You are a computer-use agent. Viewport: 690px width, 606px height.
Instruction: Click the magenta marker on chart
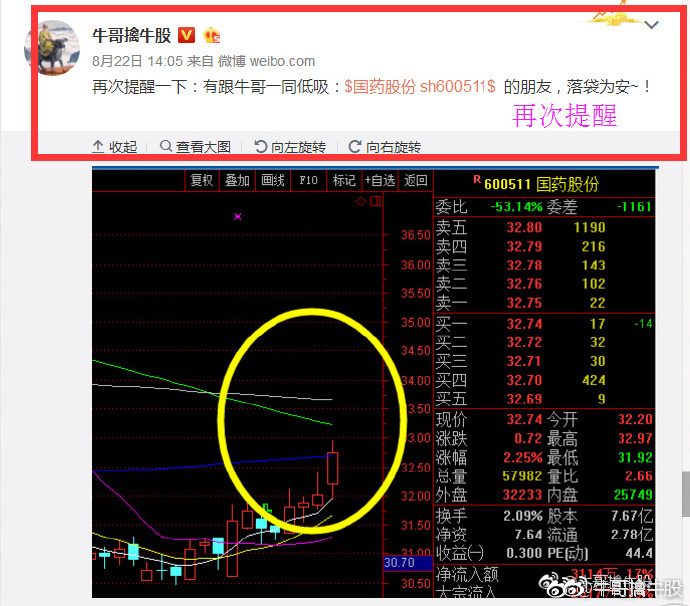(x=238, y=217)
